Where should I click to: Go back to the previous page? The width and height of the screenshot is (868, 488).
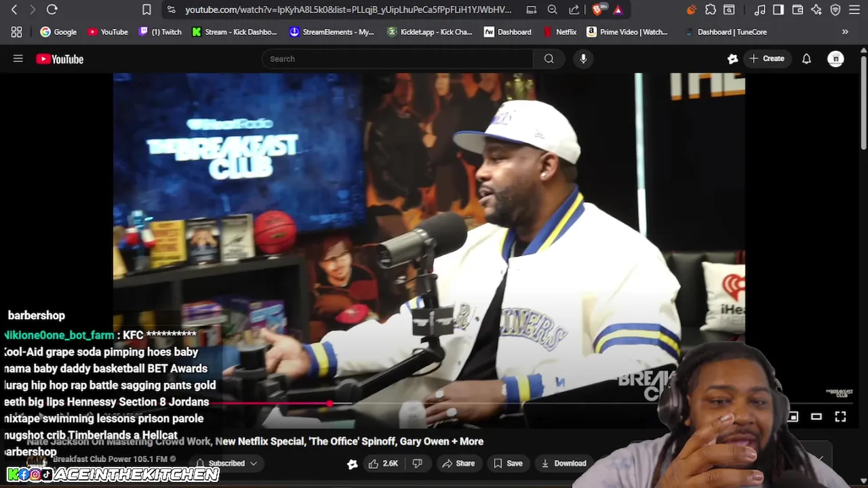point(14,9)
